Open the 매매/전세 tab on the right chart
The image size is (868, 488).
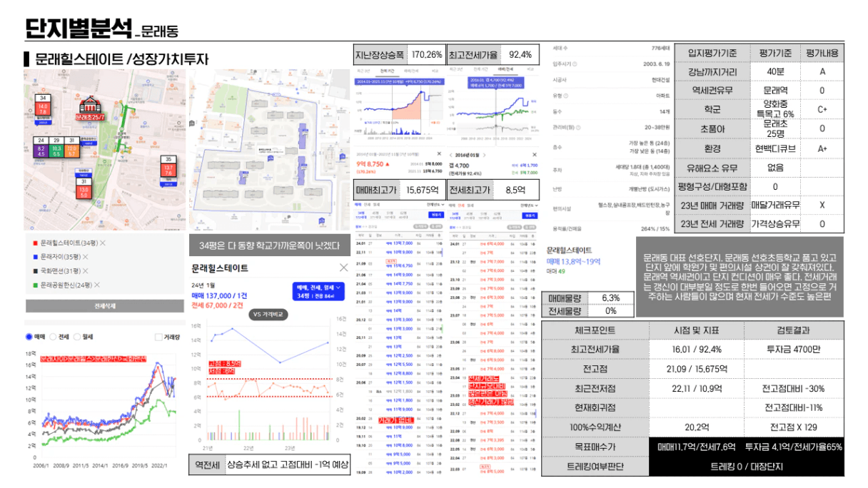505,71
